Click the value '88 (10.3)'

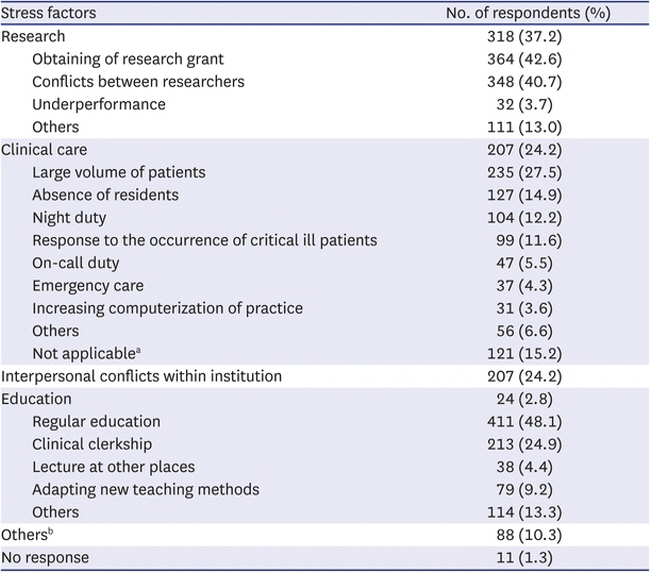pos(529,535)
